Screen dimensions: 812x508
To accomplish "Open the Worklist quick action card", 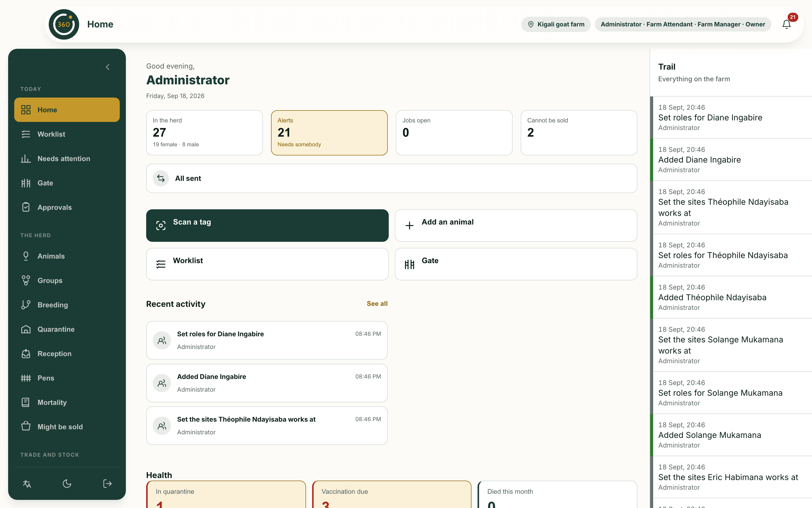I will click(x=267, y=264).
